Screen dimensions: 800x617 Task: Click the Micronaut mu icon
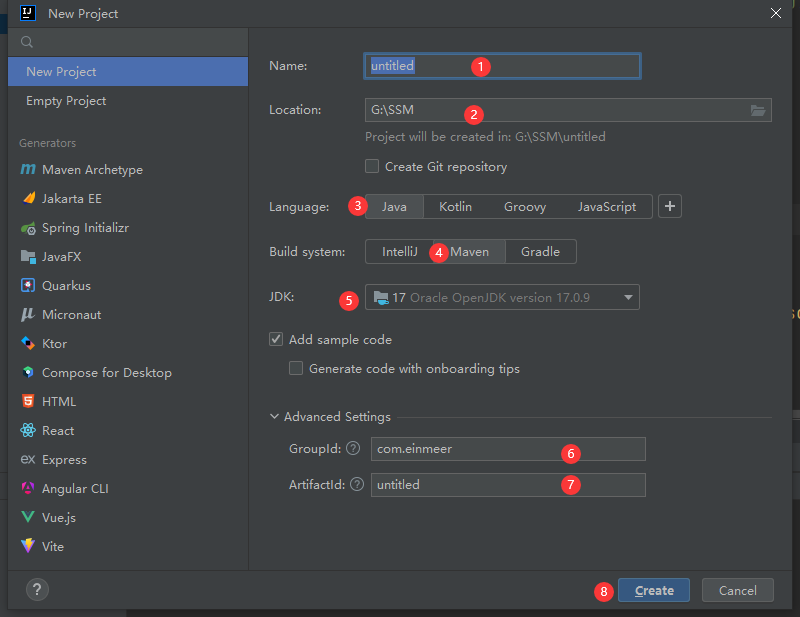[x=28, y=314]
